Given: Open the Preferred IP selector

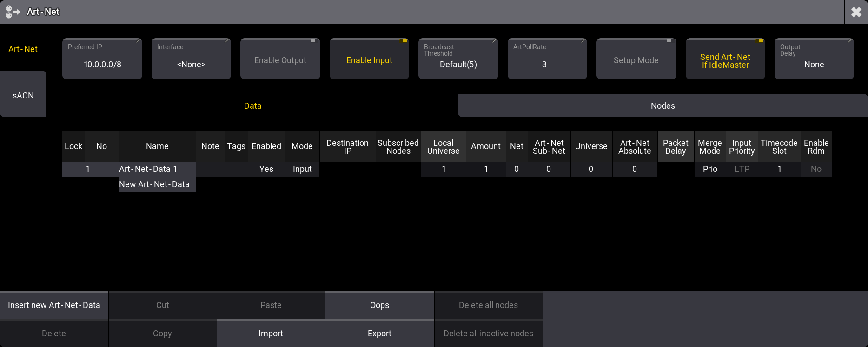Looking at the screenshot, I should (x=102, y=59).
